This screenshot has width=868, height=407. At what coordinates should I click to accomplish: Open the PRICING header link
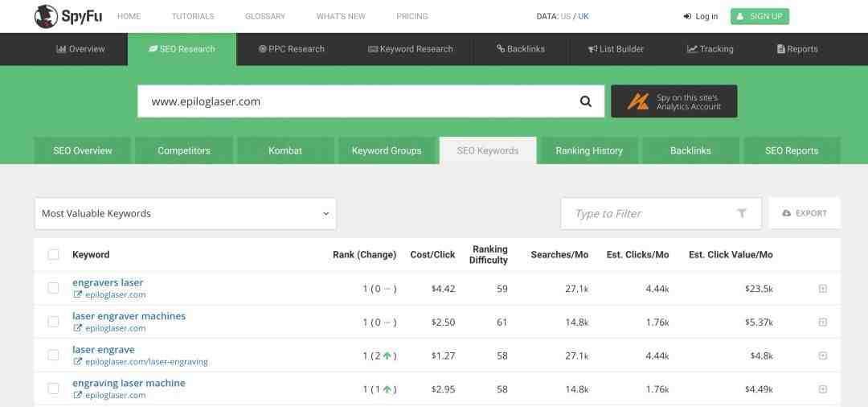(x=411, y=17)
